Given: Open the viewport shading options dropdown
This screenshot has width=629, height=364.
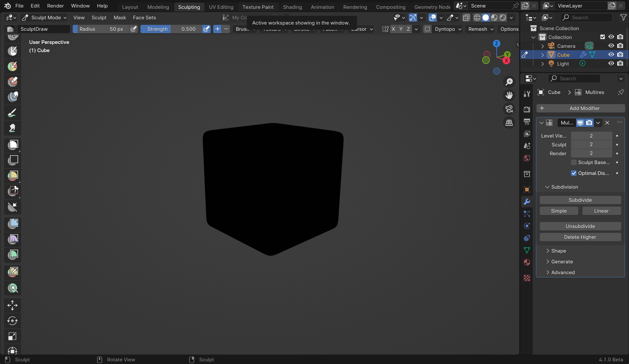Looking at the screenshot, I should tap(511, 18).
